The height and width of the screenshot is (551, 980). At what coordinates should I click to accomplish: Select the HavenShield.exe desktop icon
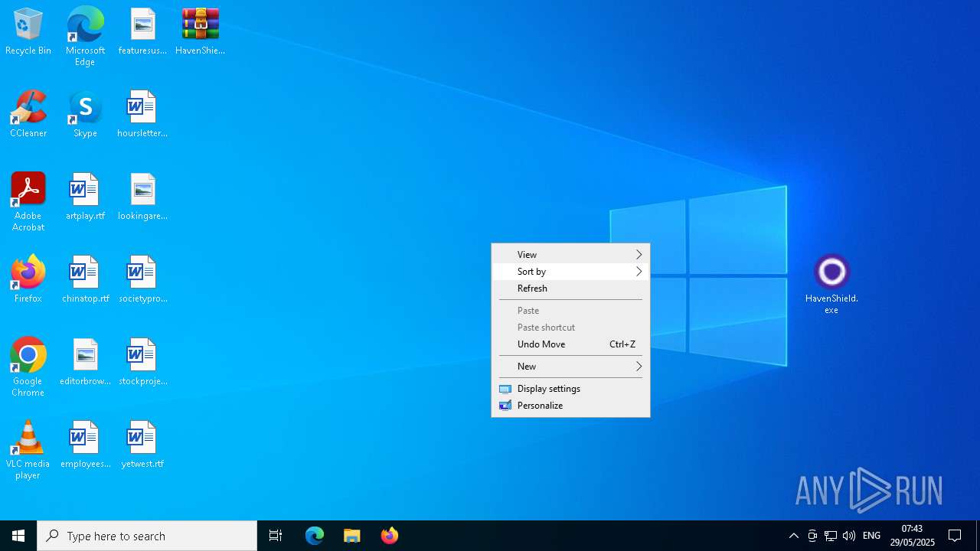point(831,284)
